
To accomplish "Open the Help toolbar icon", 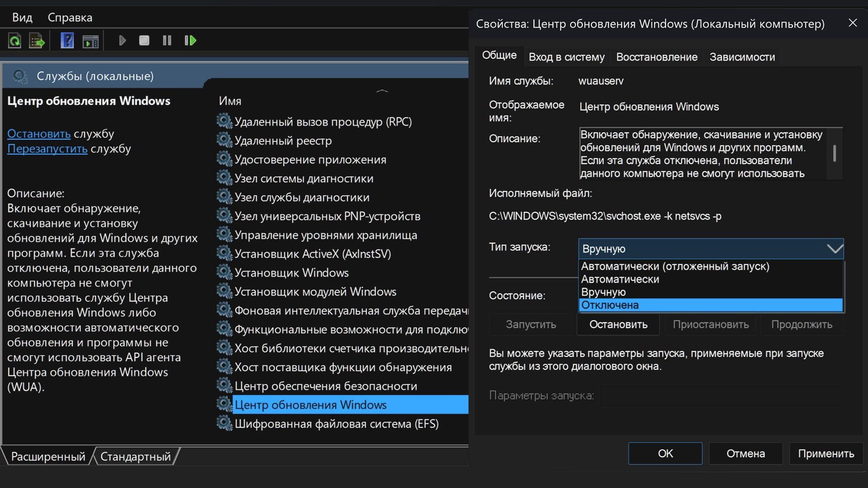I will pos(67,41).
